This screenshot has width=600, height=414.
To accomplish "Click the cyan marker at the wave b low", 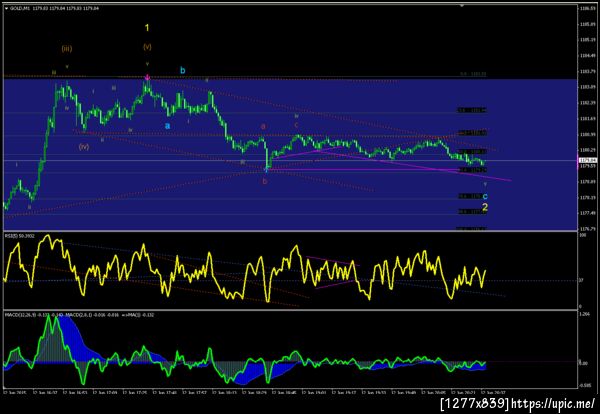I will (x=267, y=168).
